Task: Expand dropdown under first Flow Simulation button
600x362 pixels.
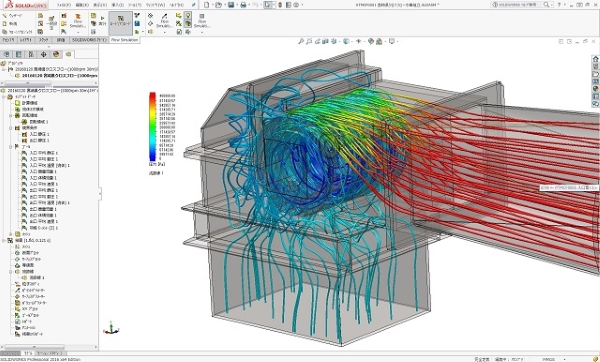Action: click(x=78, y=32)
